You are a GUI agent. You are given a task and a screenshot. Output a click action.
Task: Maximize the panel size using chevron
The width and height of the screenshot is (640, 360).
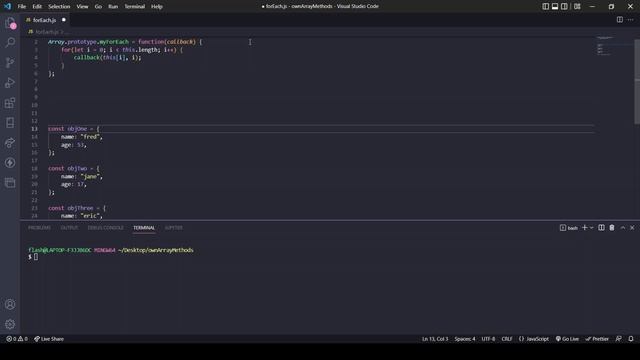623,228
